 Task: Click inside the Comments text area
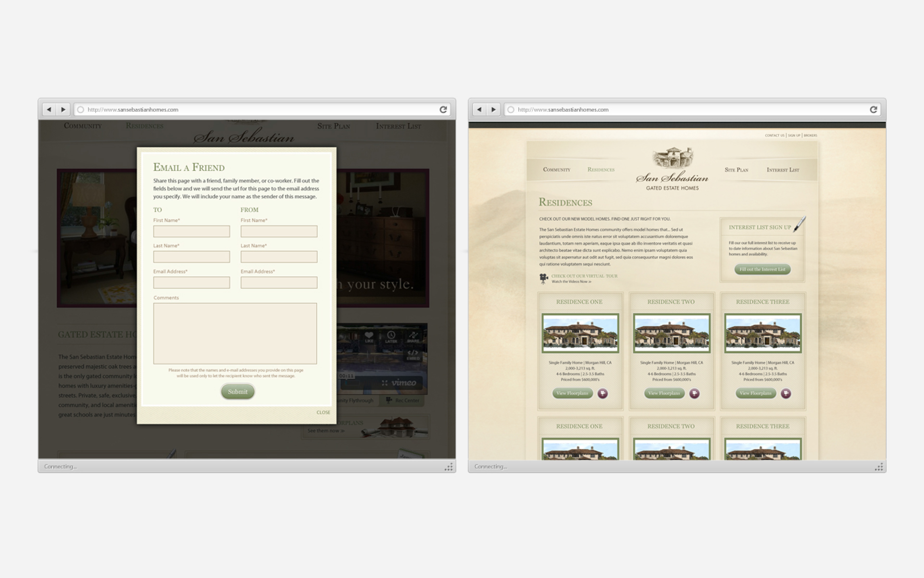(235, 333)
